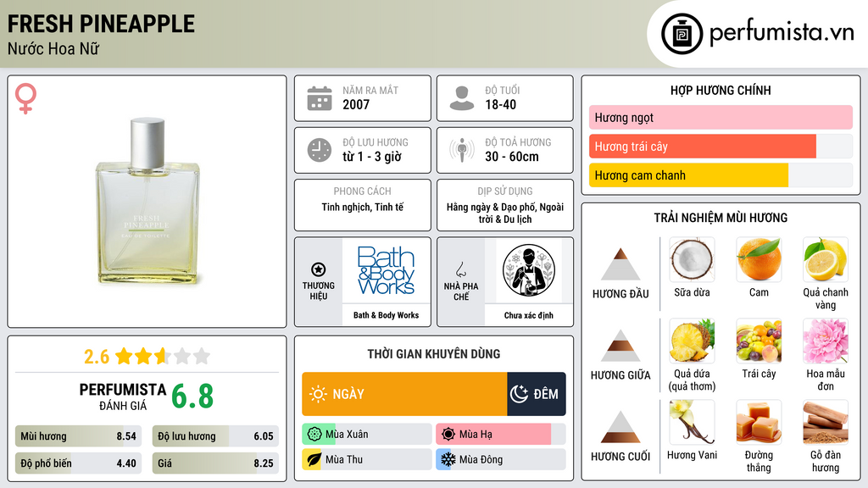Image resolution: width=868 pixels, height=488 pixels.
Task: Click the age range value 18-40
Action: (500, 104)
